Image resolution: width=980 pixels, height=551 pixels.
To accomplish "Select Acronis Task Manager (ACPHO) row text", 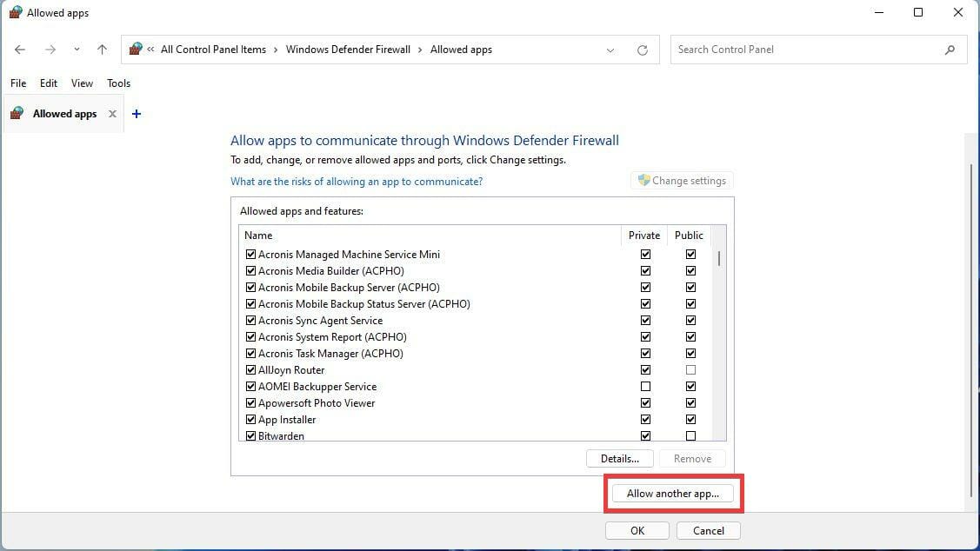I will coord(330,354).
